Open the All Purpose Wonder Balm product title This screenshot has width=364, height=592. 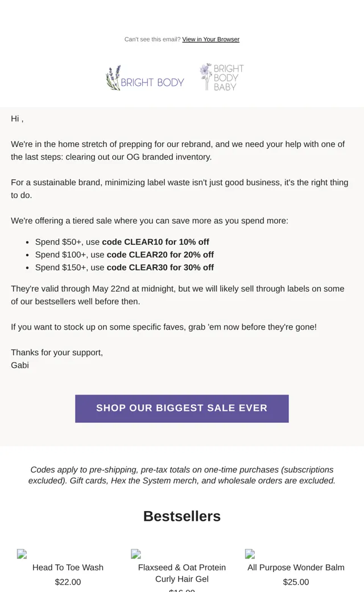pyautogui.click(x=296, y=568)
